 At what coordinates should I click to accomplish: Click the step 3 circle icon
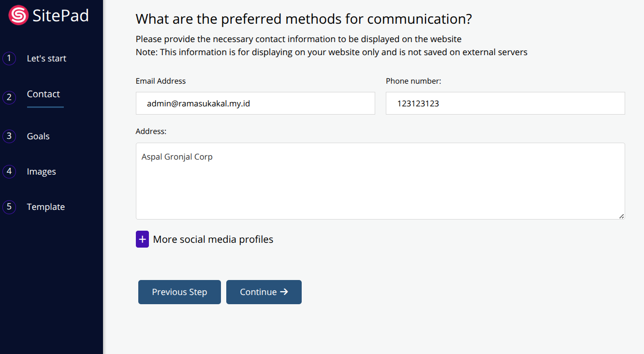tap(9, 136)
